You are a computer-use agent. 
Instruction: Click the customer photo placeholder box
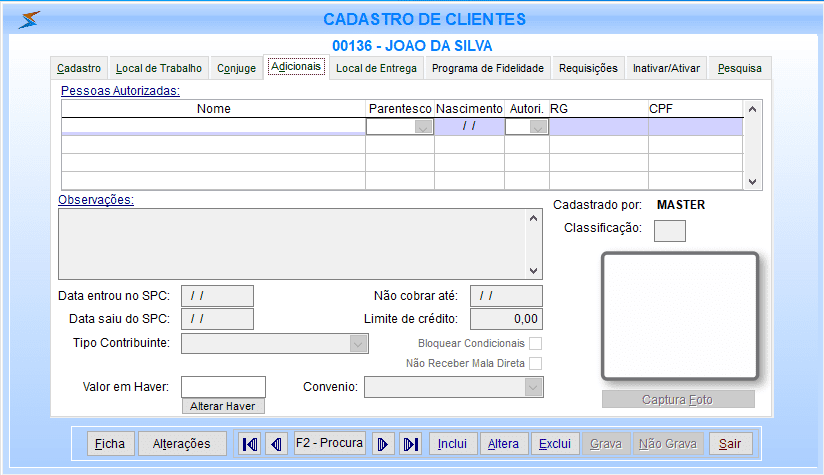pyautogui.click(x=678, y=317)
